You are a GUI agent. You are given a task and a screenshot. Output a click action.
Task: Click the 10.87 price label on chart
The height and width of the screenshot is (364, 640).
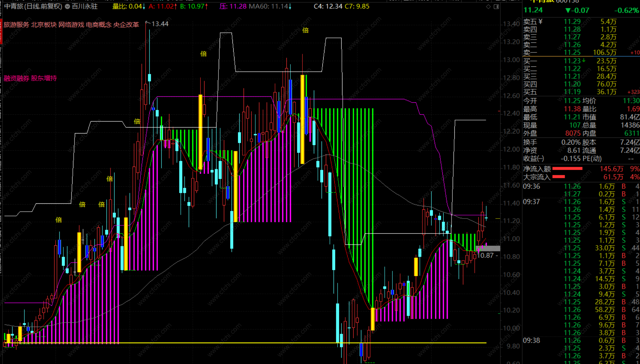485,256
